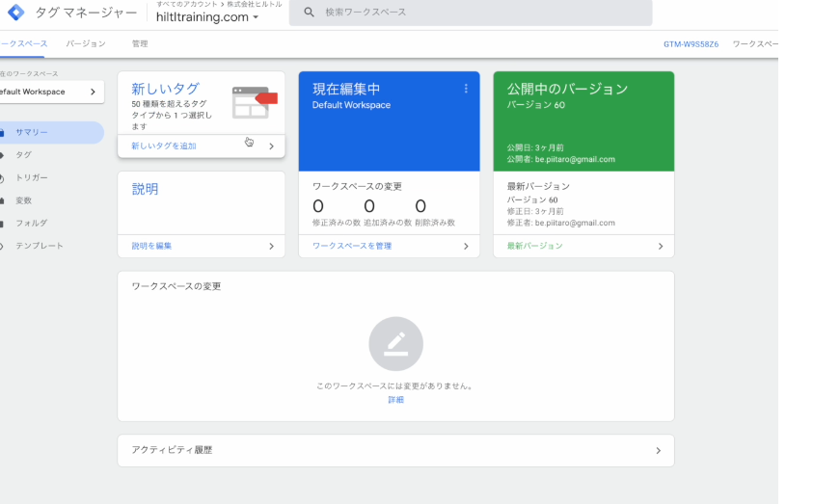Click すべてのアカウント breadcrumb
The width and height of the screenshot is (813, 504).
(x=187, y=4)
